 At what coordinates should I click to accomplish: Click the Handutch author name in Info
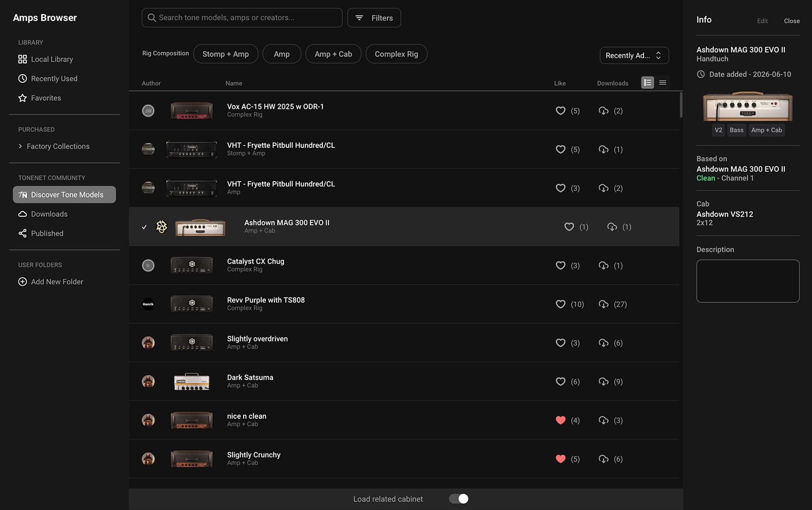tap(712, 59)
